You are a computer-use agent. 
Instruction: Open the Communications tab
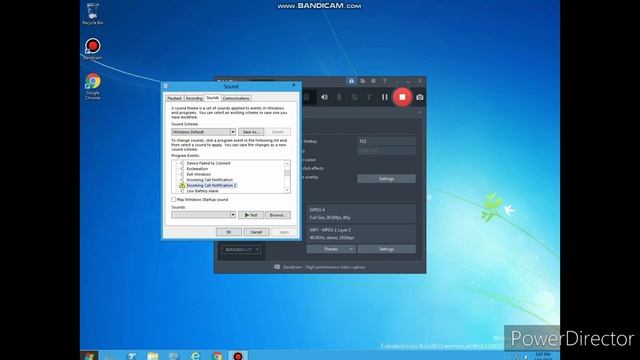pos(236,98)
